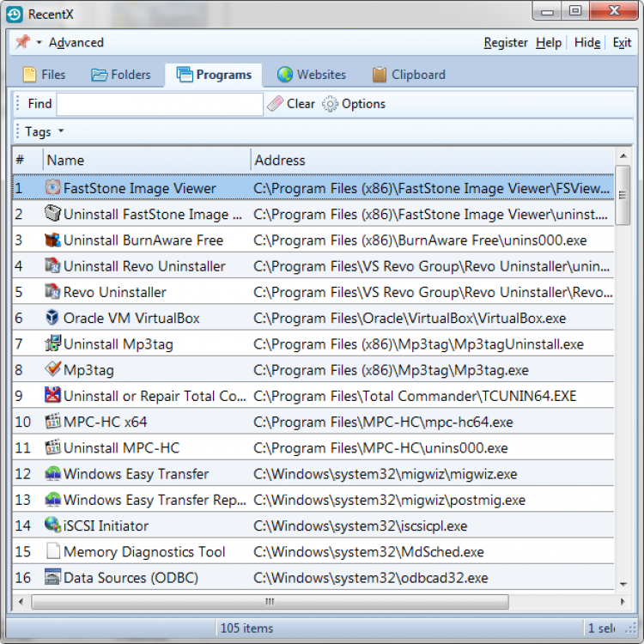
Task: Sort by the Name column header
Action: click(x=147, y=160)
